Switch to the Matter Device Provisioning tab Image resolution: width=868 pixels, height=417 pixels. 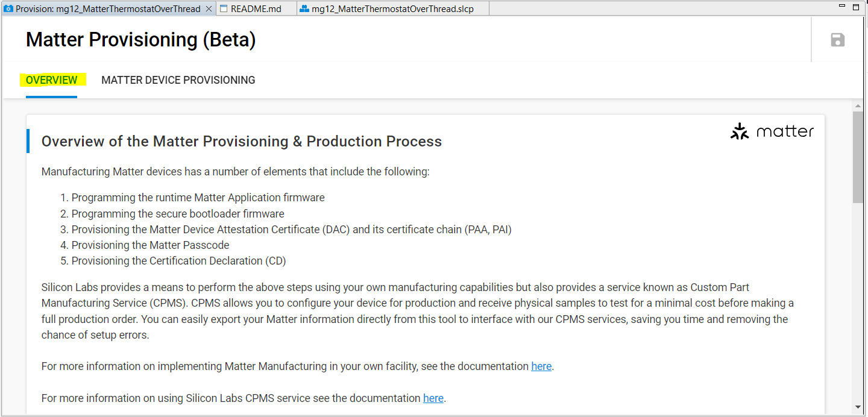coord(178,80)
